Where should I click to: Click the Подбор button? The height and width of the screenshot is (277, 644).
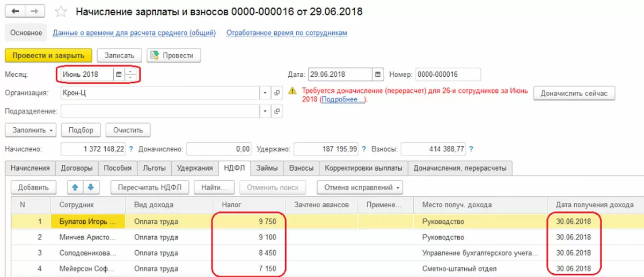(81, 130)
